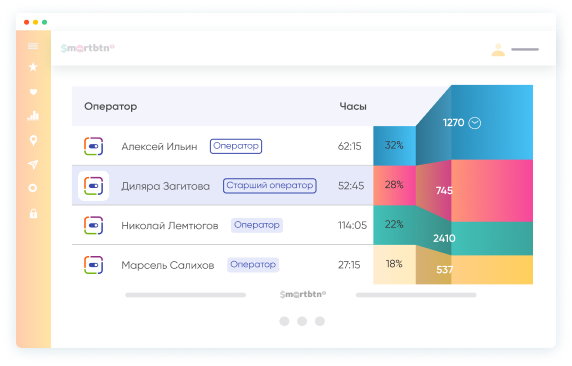Click the user profile avatar
The height and width of the screenshot is (366, 572).
pos(498,50)
